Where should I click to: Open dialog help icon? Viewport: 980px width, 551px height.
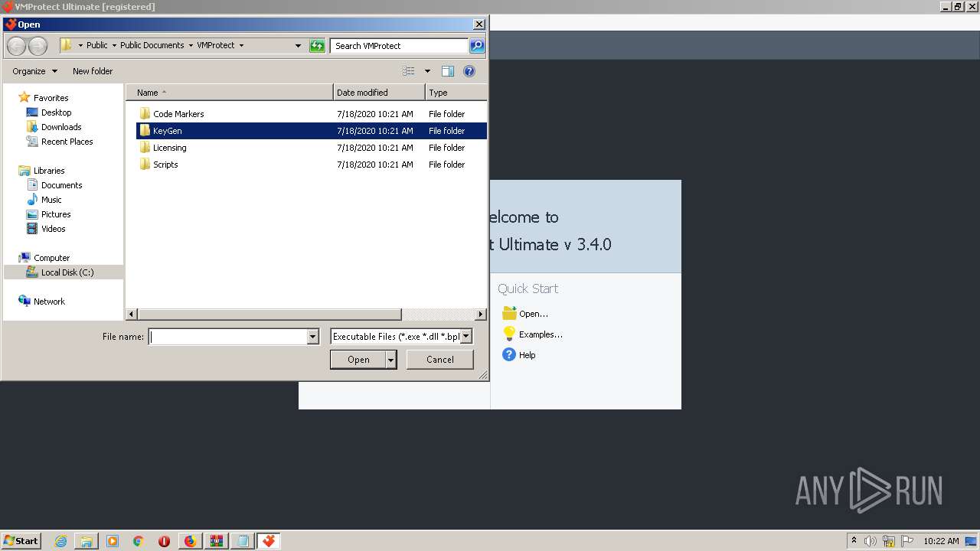pos(469,71)
